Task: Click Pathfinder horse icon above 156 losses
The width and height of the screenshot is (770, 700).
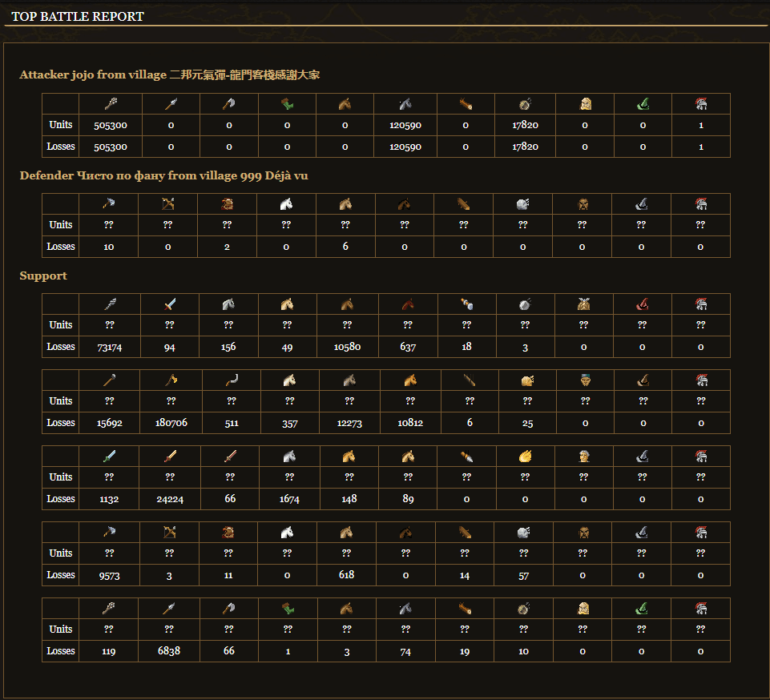Action: tap(228, 304)
